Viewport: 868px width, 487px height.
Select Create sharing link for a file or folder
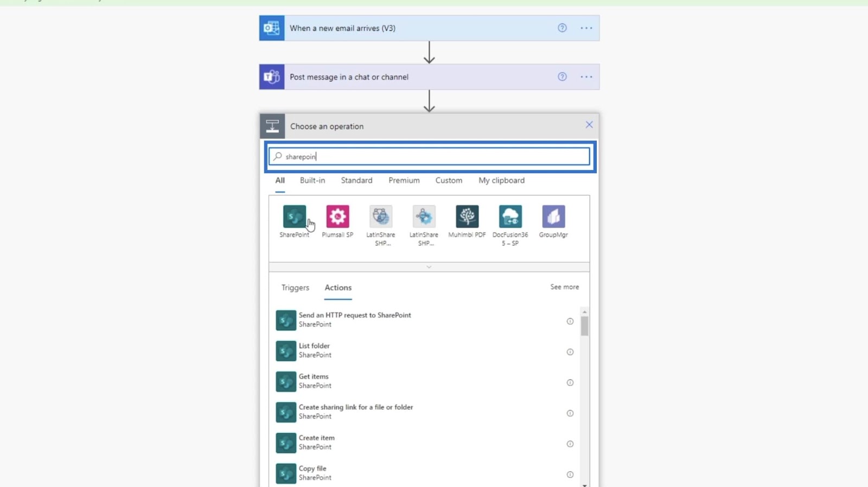[x=427, y=412]
